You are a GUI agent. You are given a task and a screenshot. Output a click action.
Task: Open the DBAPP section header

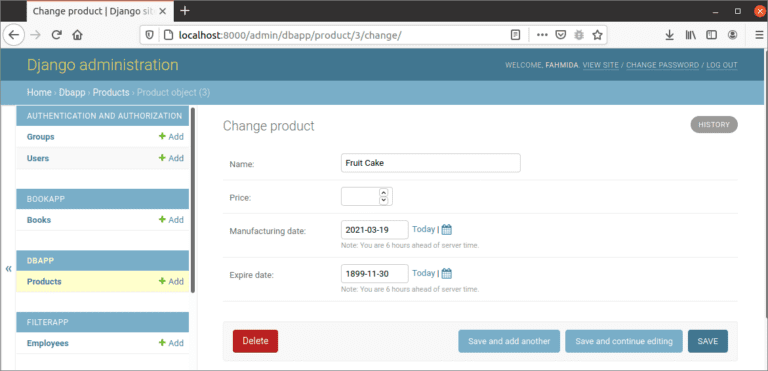[102, 261]
